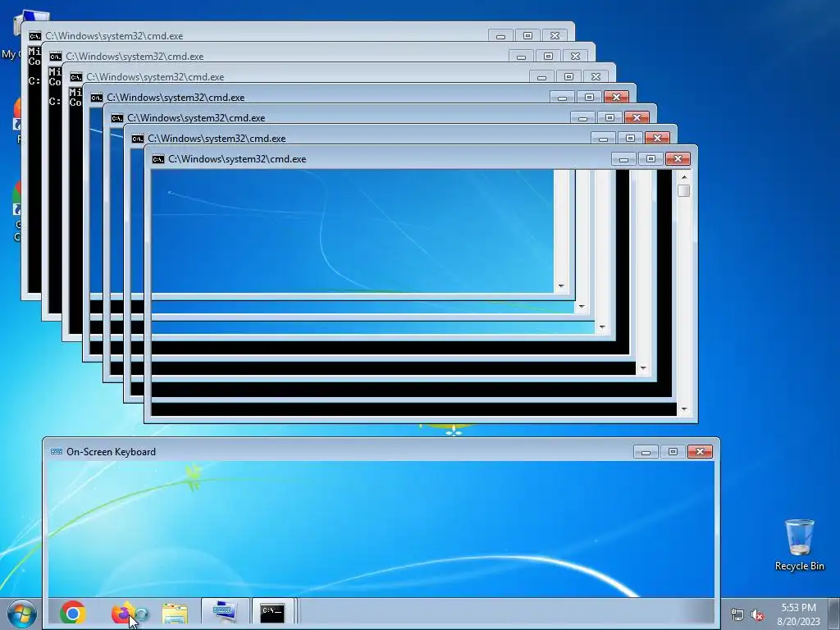The height and width of the screenshot is (630, 840).
Task: Minimize the frontmost cmd.exe window
Action: pos(623,158)
